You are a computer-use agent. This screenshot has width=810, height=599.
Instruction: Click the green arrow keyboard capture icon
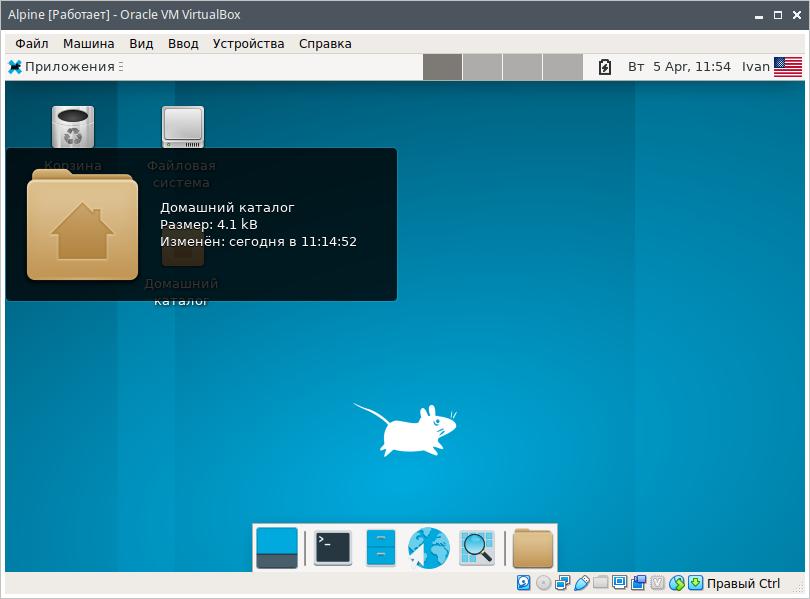click(695, 583)
